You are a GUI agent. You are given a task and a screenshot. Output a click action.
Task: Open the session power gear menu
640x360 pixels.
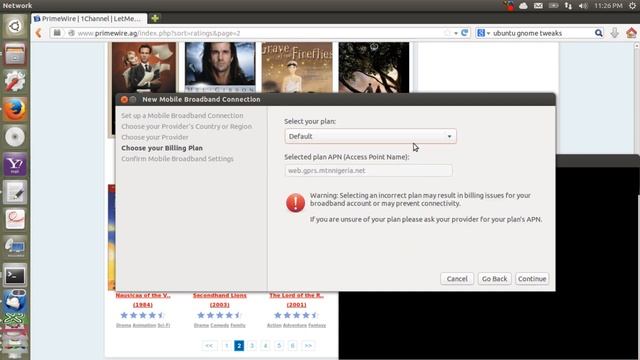tap(632, 6)
